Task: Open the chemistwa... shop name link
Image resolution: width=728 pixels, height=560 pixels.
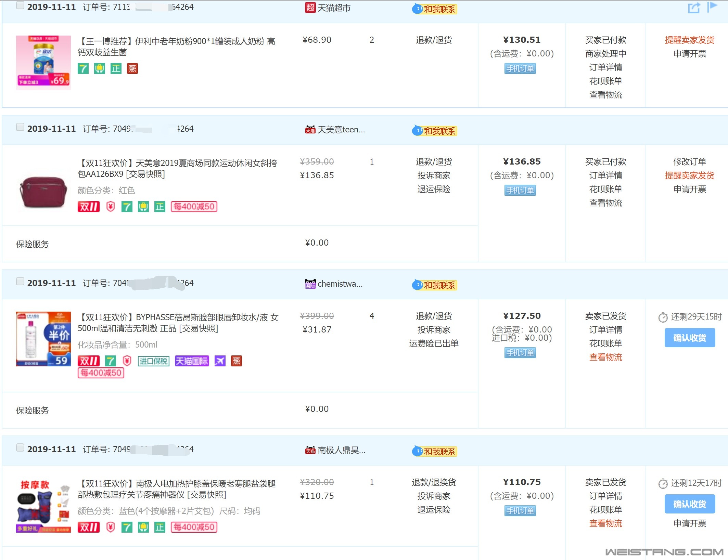Action: coord(340,284)
